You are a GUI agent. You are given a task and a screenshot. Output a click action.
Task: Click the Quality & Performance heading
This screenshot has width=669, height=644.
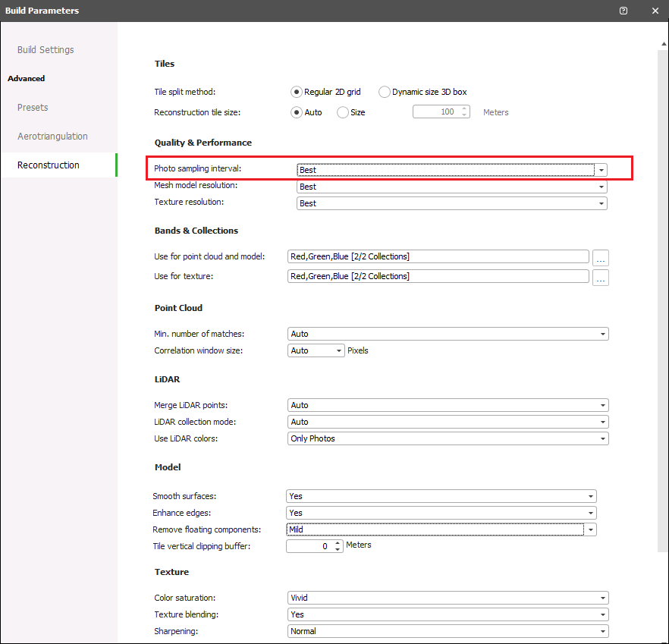click(203, 143)
